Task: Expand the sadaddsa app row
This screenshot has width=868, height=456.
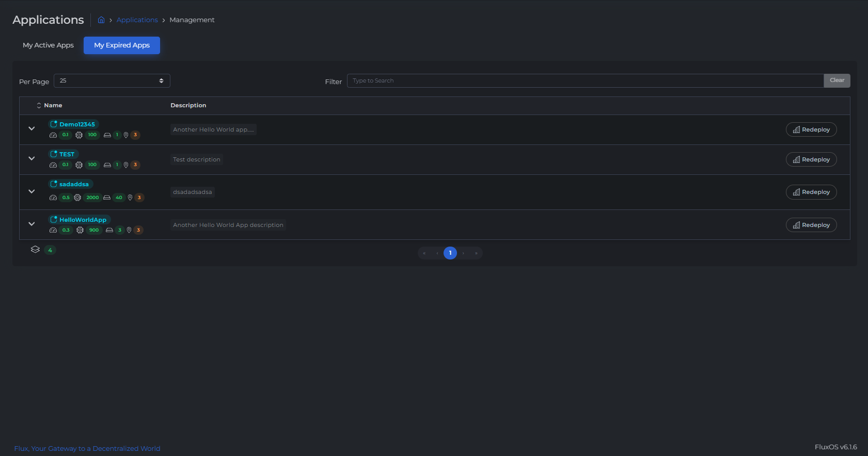Action: click(x=31, y=191)
